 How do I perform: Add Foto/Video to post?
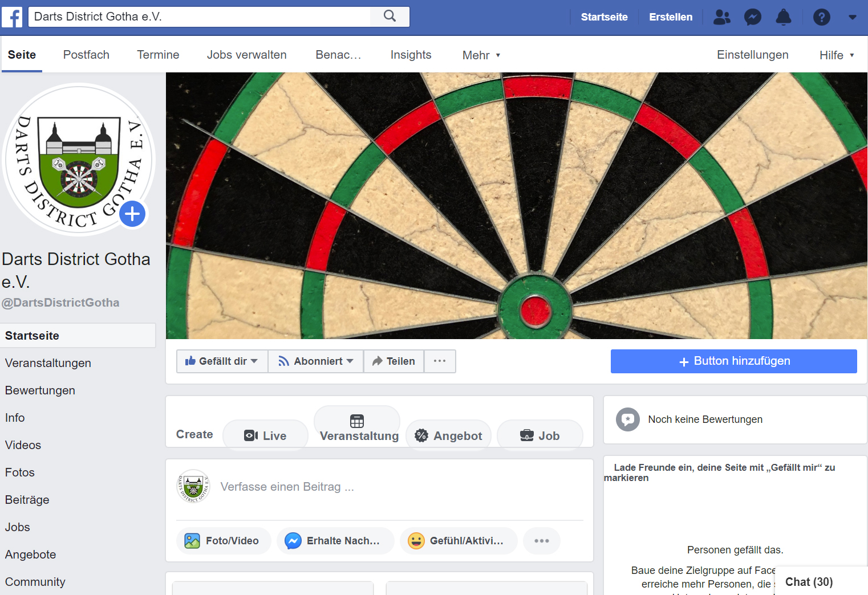(224, 541)
